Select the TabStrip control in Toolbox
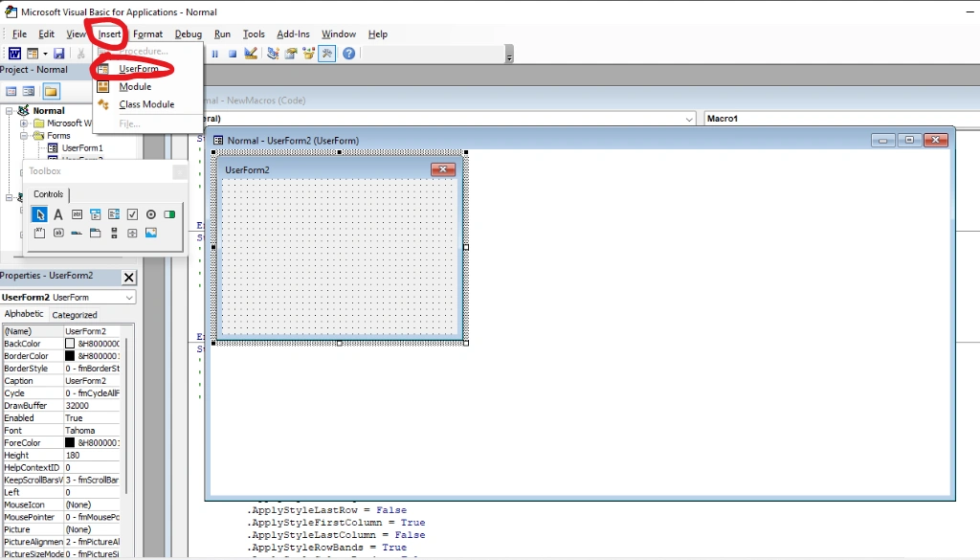This screenshot has height=560, width=980. [77, 234]
